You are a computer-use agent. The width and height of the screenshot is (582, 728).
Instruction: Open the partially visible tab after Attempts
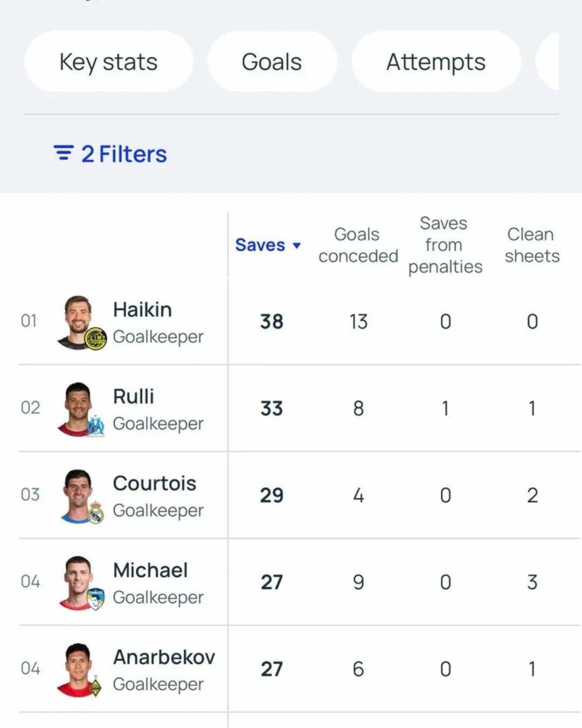(x=549, y=61)
